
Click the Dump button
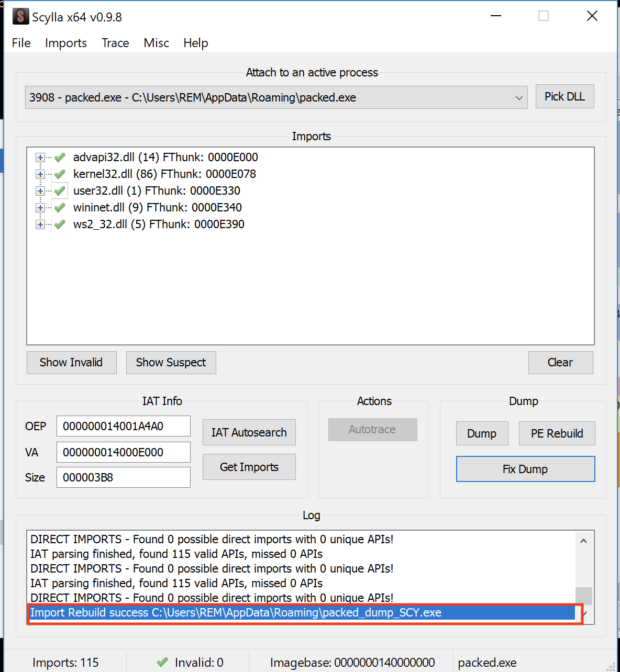482,433
